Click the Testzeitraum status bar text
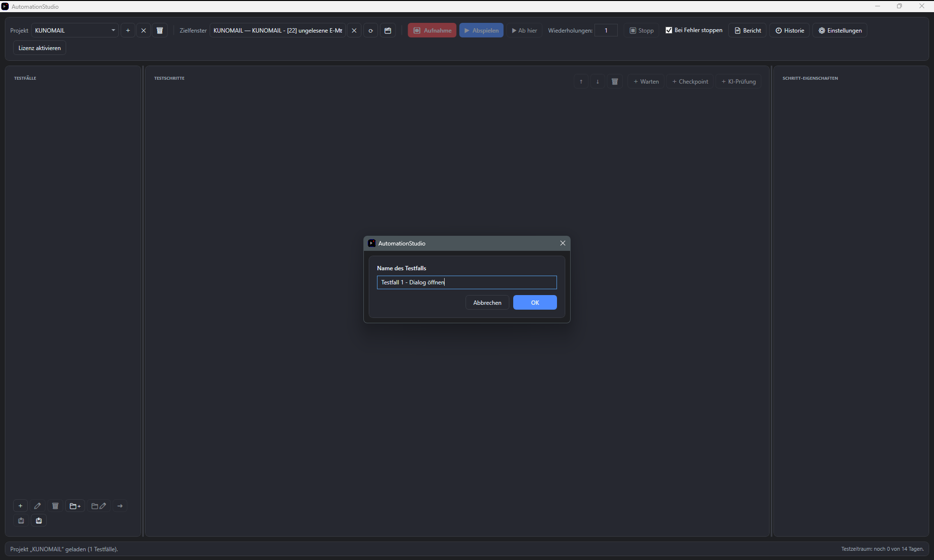 [x=882, y=549]
